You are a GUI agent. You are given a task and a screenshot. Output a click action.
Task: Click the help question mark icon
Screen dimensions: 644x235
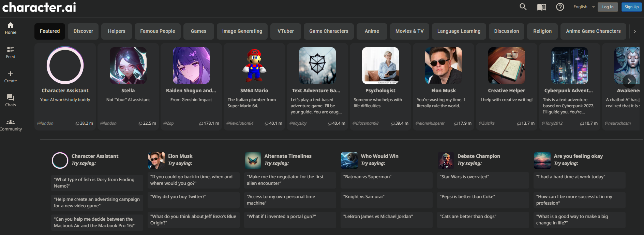coord(560,7)
